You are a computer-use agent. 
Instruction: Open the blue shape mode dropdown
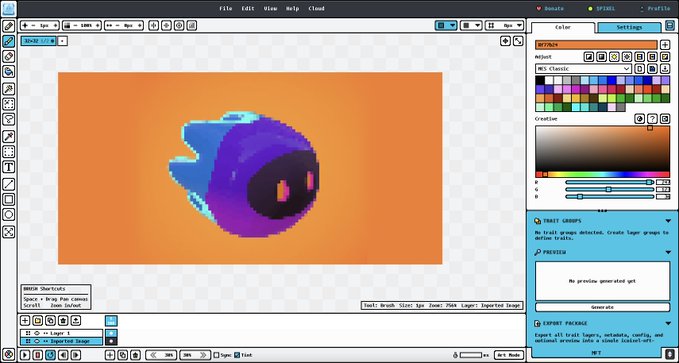[x=446, y=26]
